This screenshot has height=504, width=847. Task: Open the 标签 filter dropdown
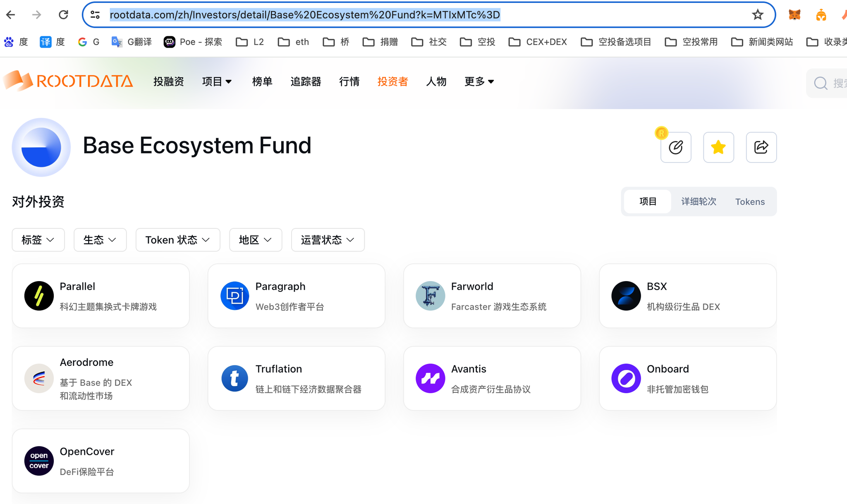(38, 240)
